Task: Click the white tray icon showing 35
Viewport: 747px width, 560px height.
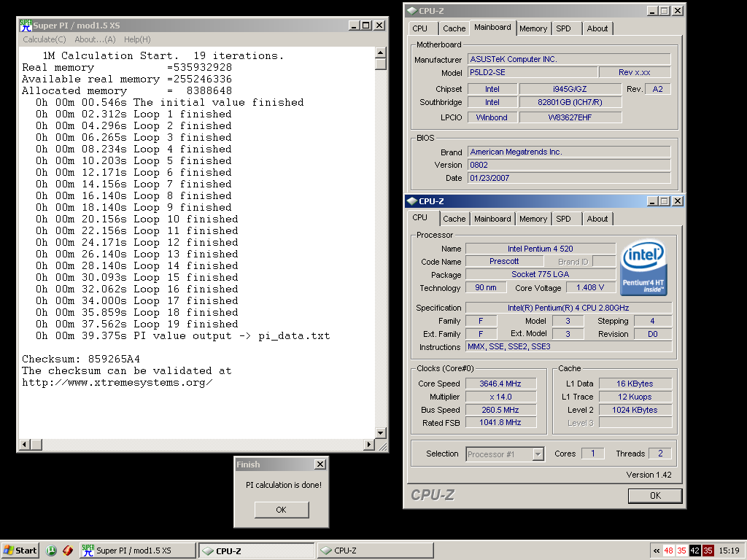Action: click(x=682, y=551)
